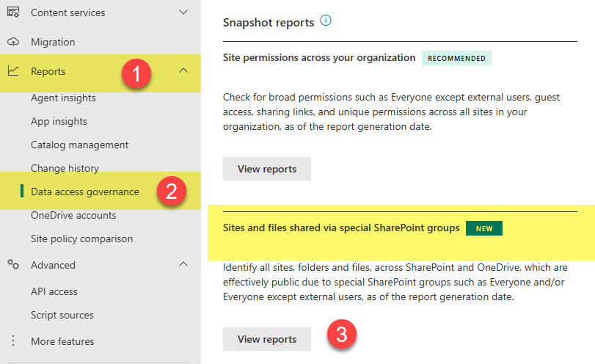This screenshot has width=595, height=364.
Task: Open API access page
Action: [54, 291]
